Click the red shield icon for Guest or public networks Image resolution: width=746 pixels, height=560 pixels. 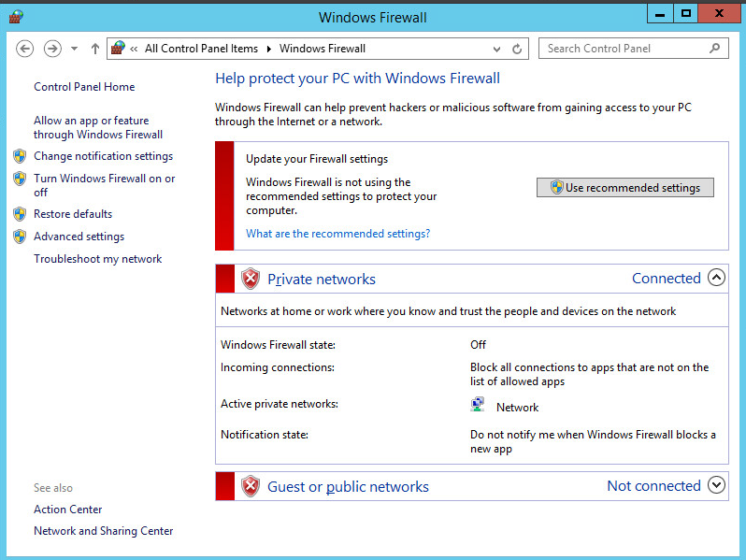coord(251,486)
